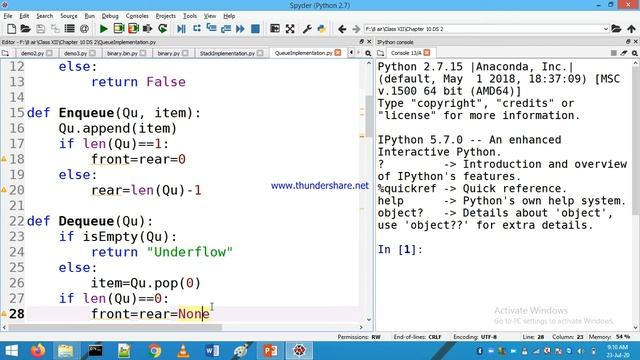This screenshot has height=360, width=640.
Task: Go back with the left arrow icon
Action: 342,29
